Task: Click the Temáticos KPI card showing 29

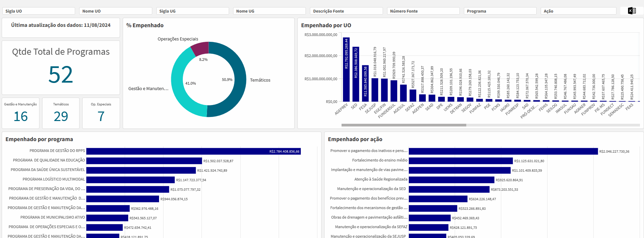Action: (x=61, y=113)
